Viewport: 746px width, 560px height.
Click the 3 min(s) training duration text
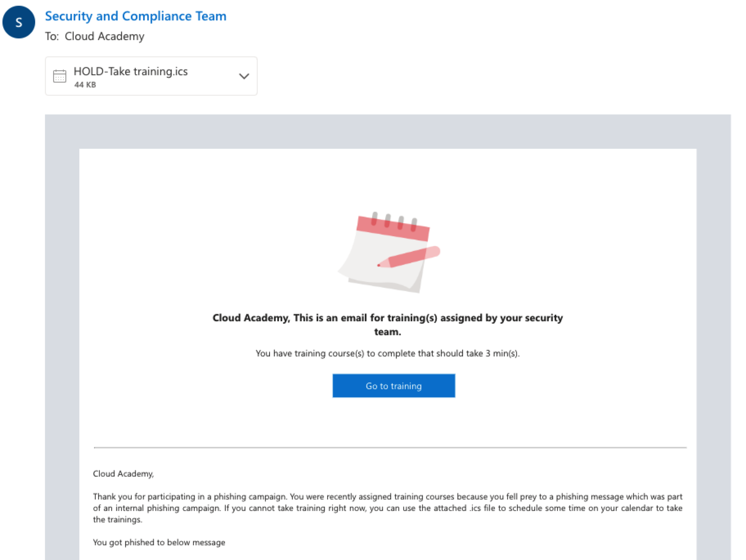coord(502,354)
